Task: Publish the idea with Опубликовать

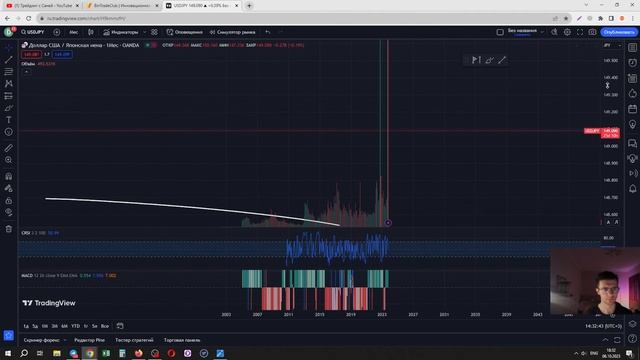Action: click(619, 32)
